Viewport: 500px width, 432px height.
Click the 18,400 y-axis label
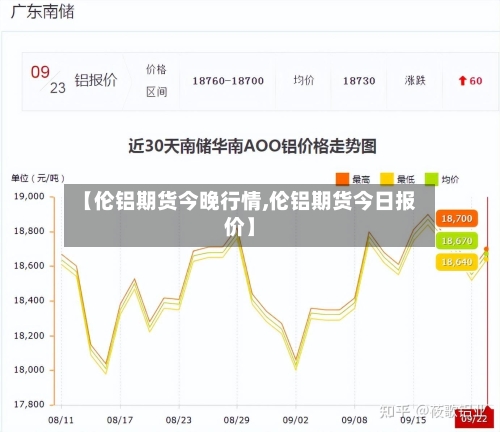(x=29, y=300)
